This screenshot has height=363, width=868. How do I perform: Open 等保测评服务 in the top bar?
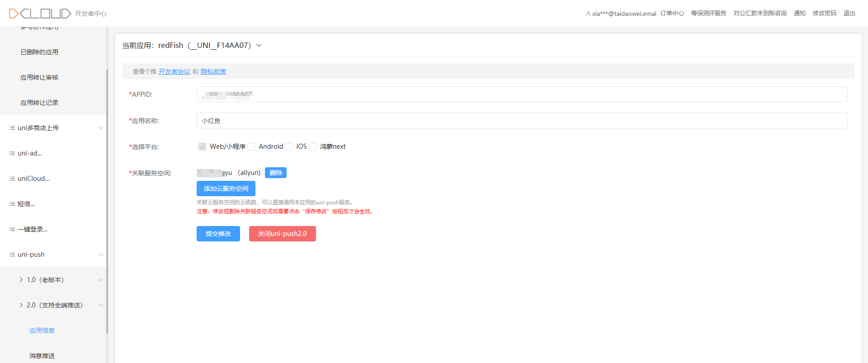pyautogui.click(x=709, y=14)
